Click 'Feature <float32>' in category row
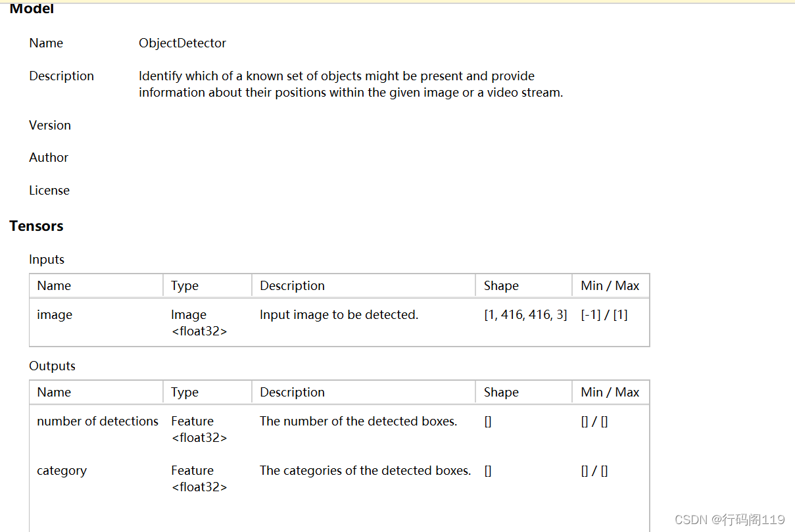795x532 pixels. 199,479
